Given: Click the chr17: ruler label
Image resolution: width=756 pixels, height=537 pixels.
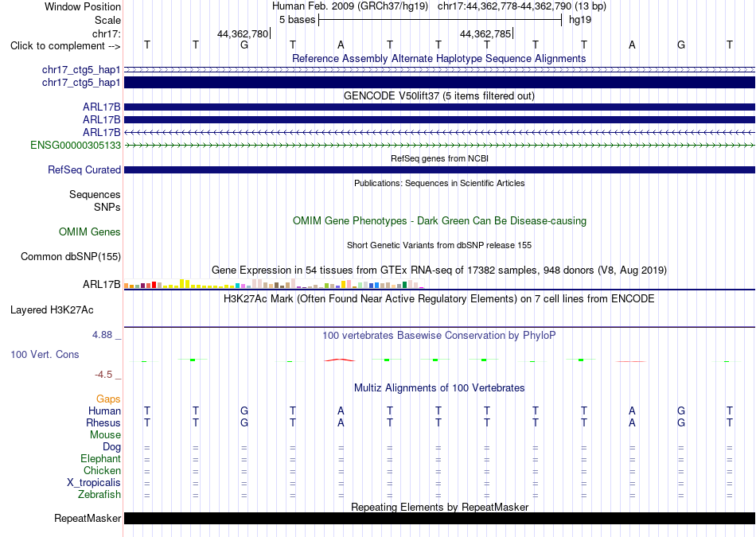Looking at the screenshot, I should pyautogui.click(x=106, y=33).
